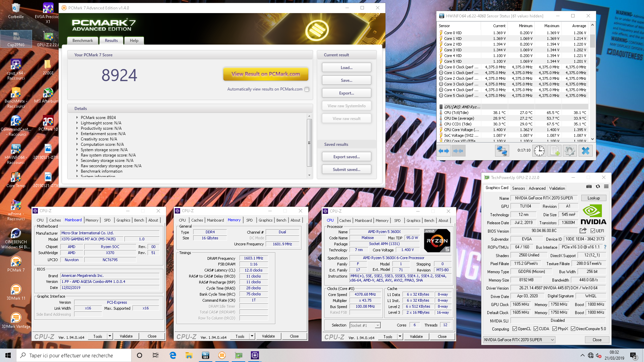
Task: Open the Socket #1 selection dropdown in CPU-Z
Action: (x=365, y=325)
